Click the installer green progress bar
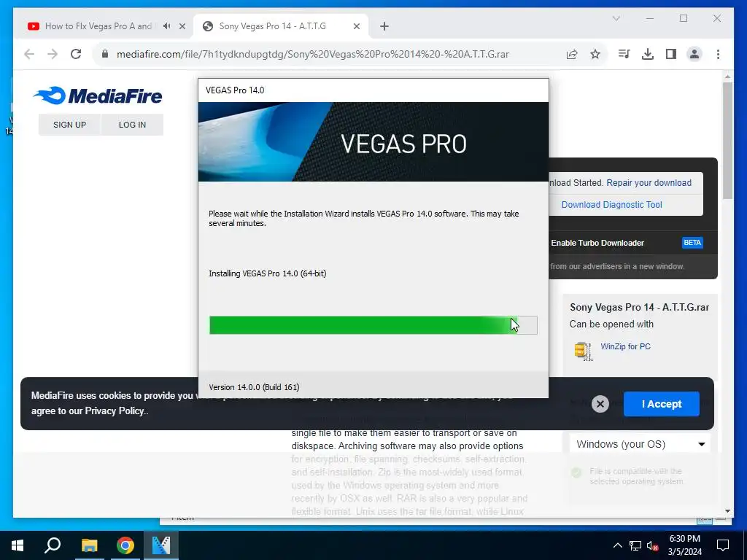Screen dimensions: 747x560 point(373,325)
